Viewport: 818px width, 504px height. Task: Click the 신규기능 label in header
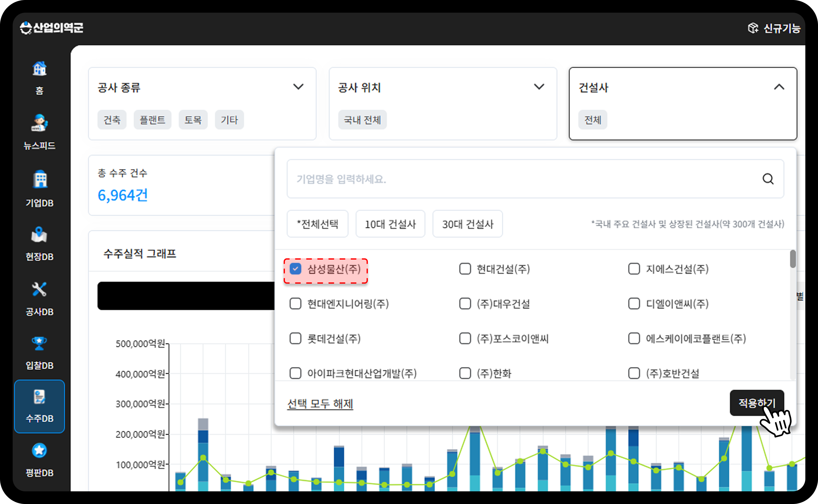[782, 28]
